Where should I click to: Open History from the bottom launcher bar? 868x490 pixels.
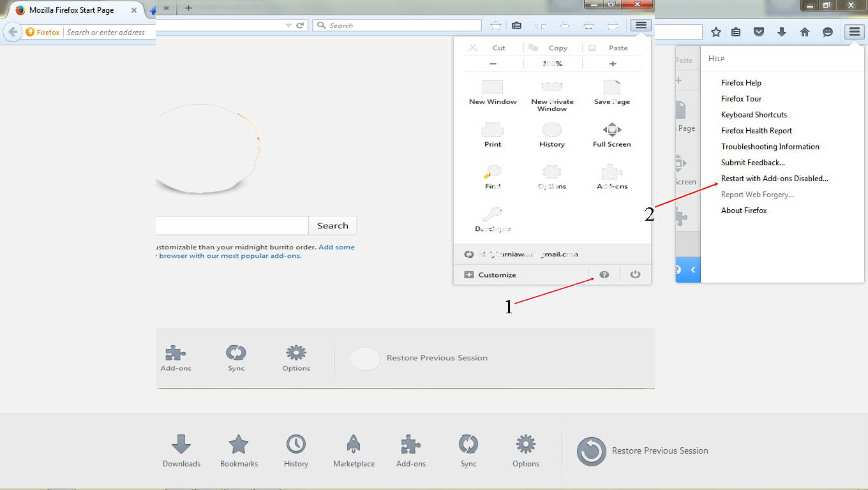pyautogui.click(x=296, y=451)
